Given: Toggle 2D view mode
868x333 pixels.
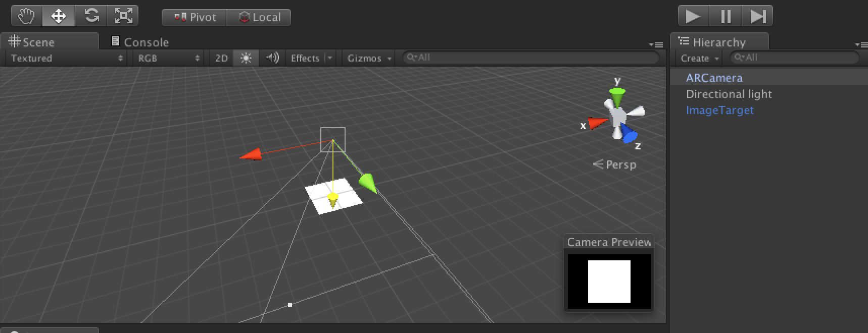Looking at the screenshot, I should click(221, 58).
